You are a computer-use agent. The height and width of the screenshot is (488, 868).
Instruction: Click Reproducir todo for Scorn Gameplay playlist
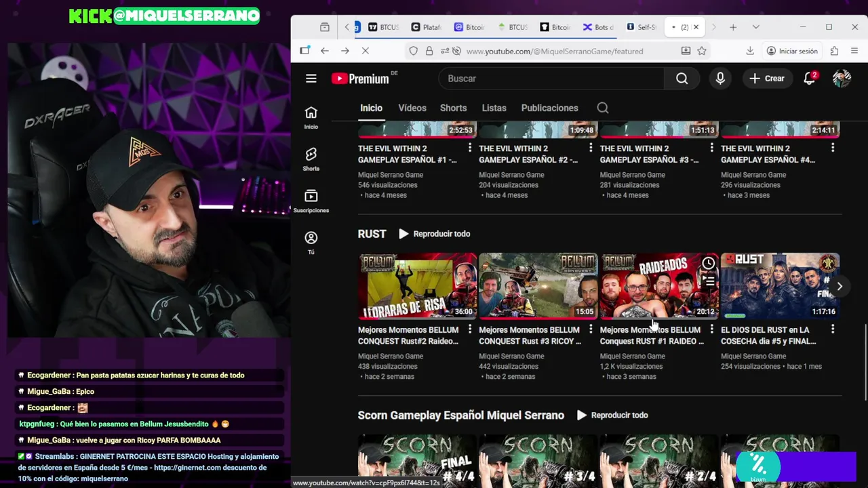[x=612, y=415]
